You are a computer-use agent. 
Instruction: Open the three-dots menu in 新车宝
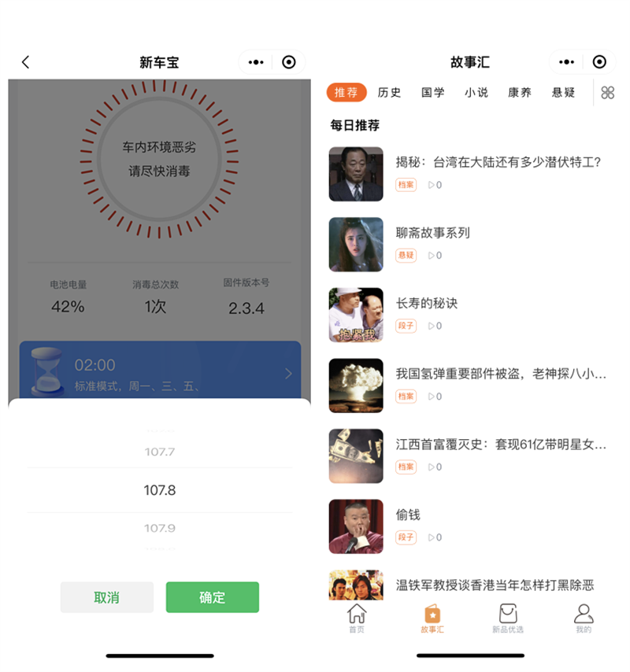coord(256,62)
